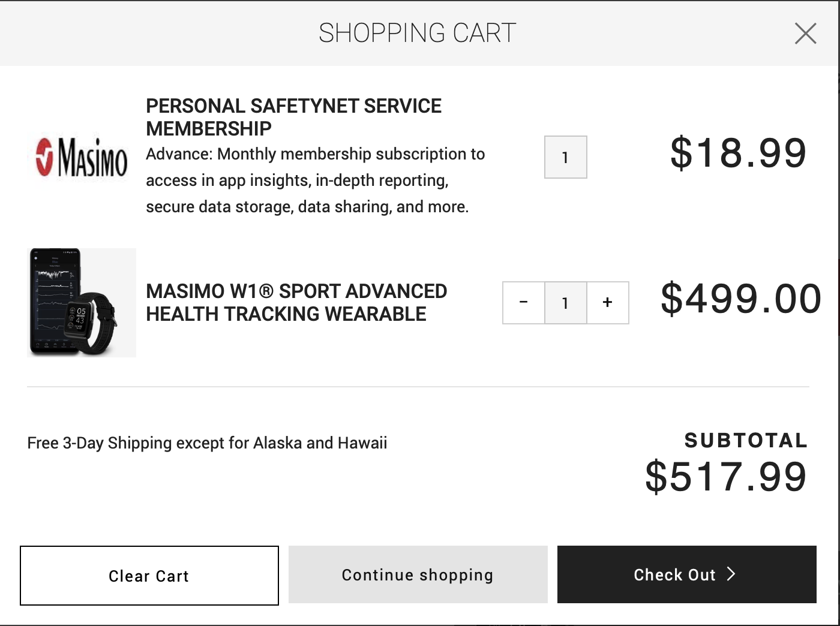
Task: Click the membership subscription description text
Action: point(315,180)
